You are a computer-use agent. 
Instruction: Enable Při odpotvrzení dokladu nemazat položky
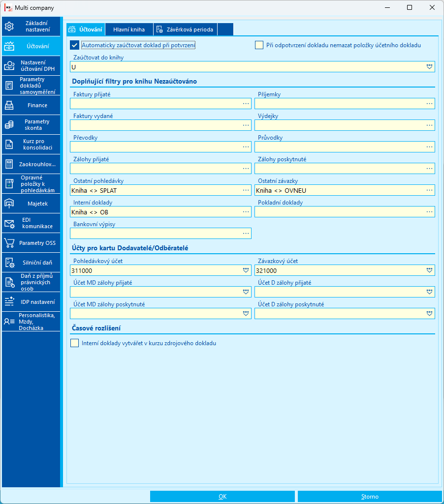pyautogui.click(x=259, y=45)
